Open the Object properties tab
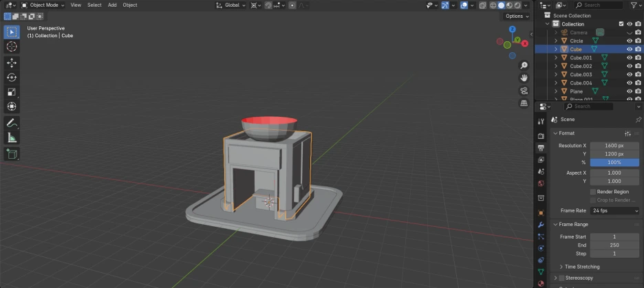 point(541,213)
